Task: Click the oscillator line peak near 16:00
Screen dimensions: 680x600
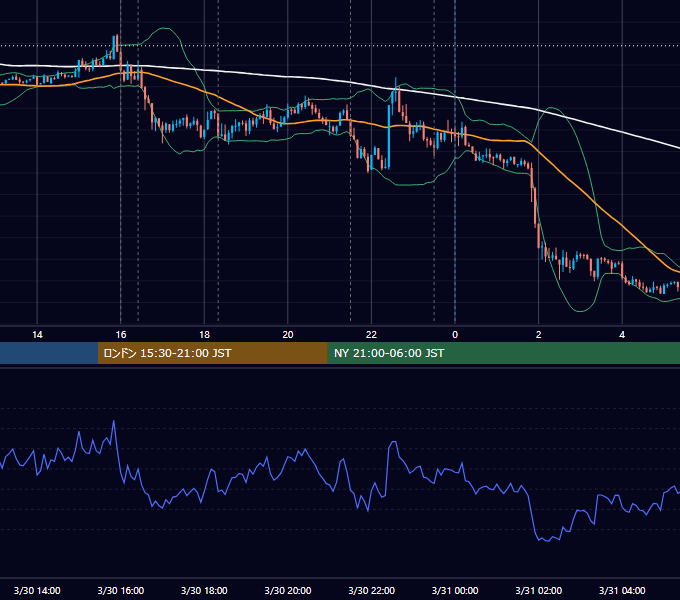Action: click(114, 421)
